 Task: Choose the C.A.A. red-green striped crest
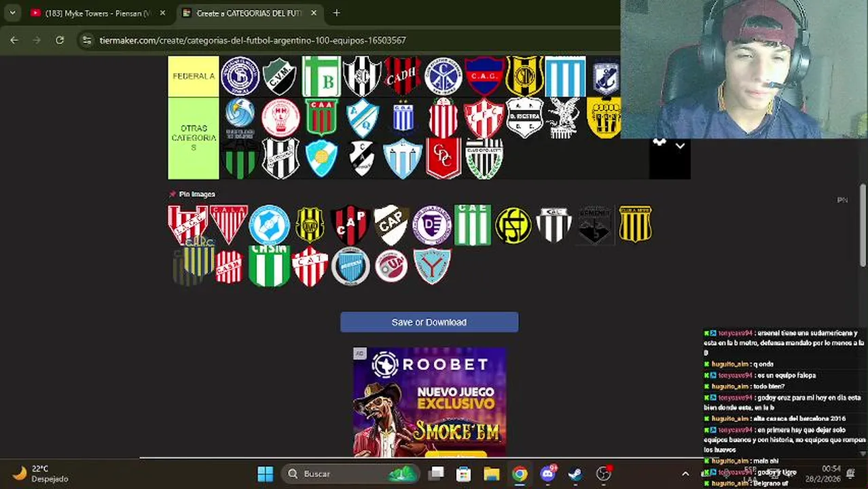[321, 117]
